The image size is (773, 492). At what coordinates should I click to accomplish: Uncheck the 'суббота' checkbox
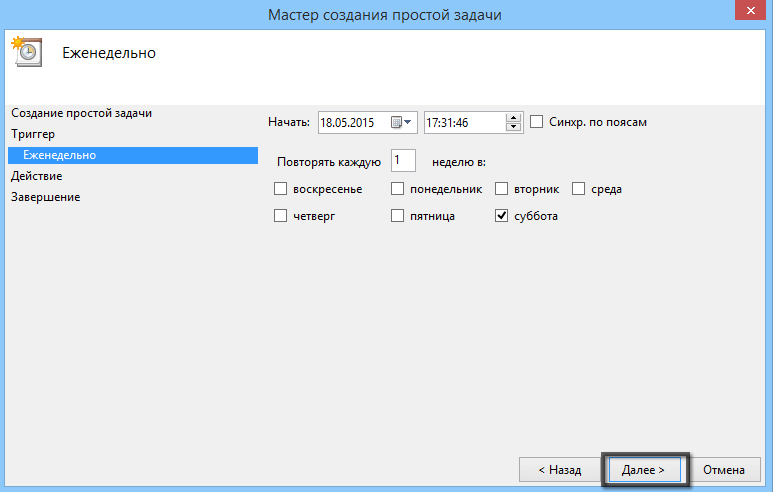tap(501, 216)
